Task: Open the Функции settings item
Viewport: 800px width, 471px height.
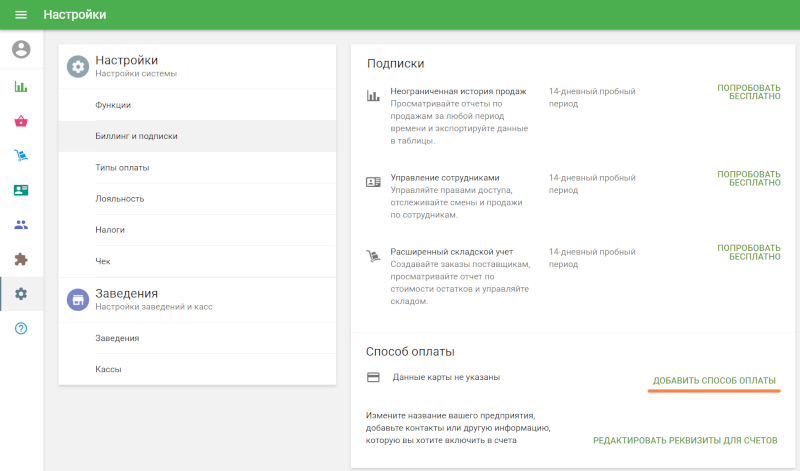Action: [x=197, y=105]
